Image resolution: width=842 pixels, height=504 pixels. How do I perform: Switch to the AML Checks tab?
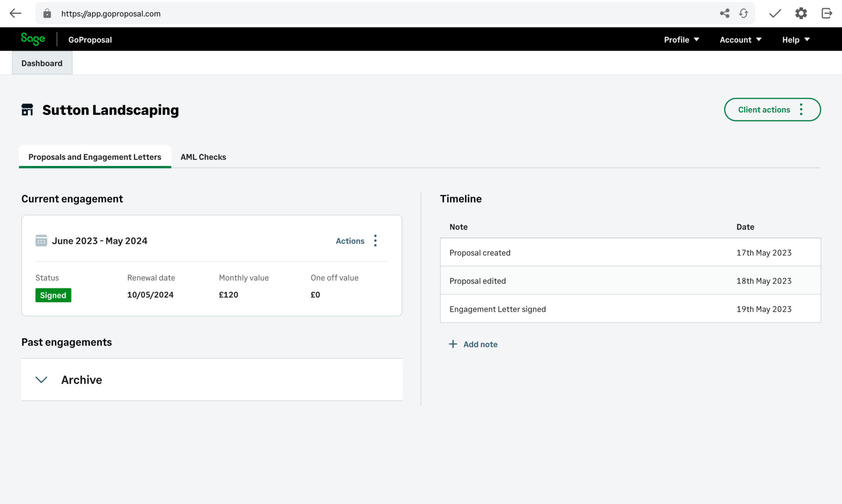tap(203, 157)
